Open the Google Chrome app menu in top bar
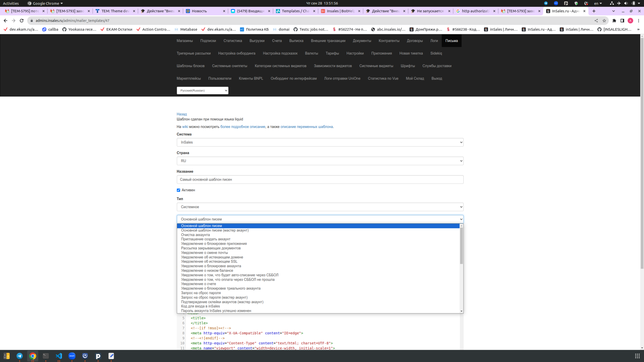This screenshot has width=644, height=362. coord(45,3)
